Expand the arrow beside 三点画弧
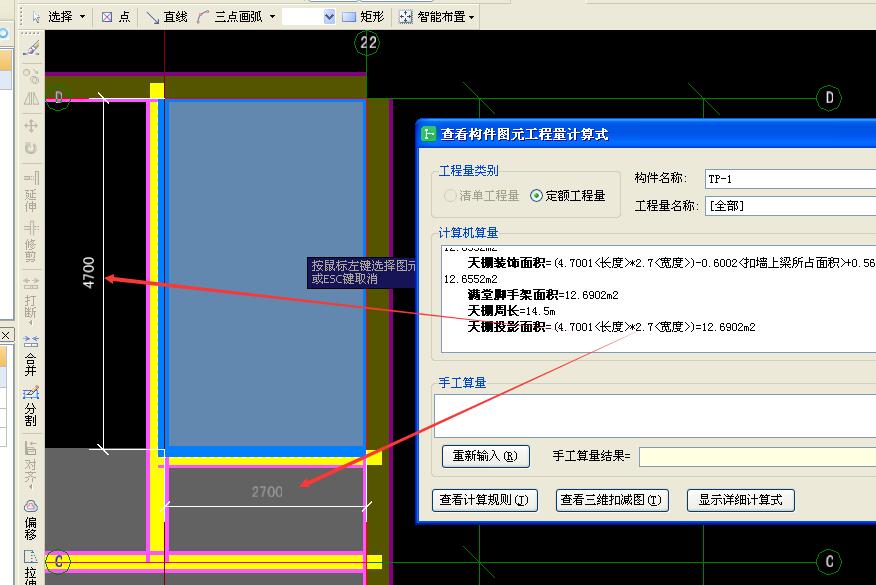This screenshot has height=585, width=876. (x=273, y=17)
